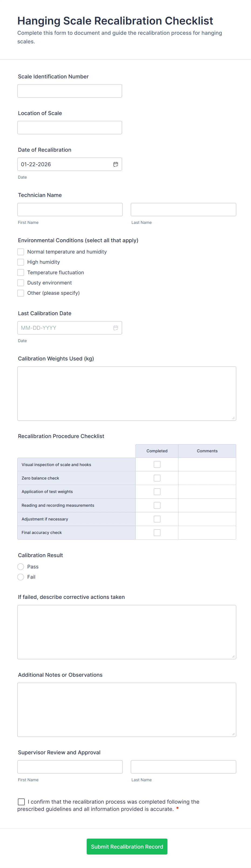Check the recalibration confirmation statement
This screenshot has width=251, height=868.
21,802
